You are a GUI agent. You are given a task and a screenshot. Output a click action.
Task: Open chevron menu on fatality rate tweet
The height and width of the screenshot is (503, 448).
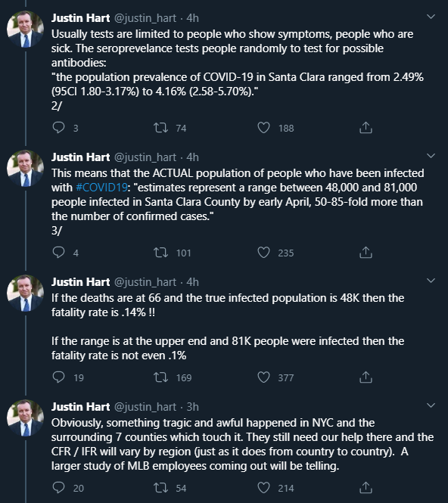tap(431, 281)
